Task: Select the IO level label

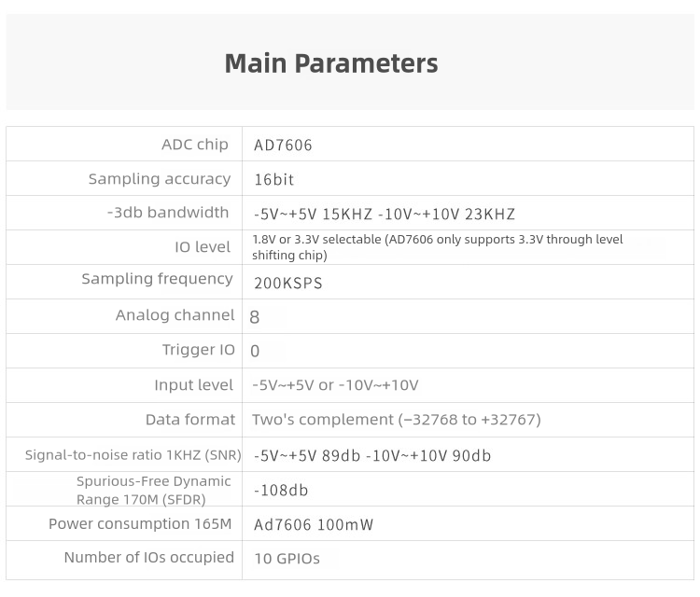Action: 203,247
